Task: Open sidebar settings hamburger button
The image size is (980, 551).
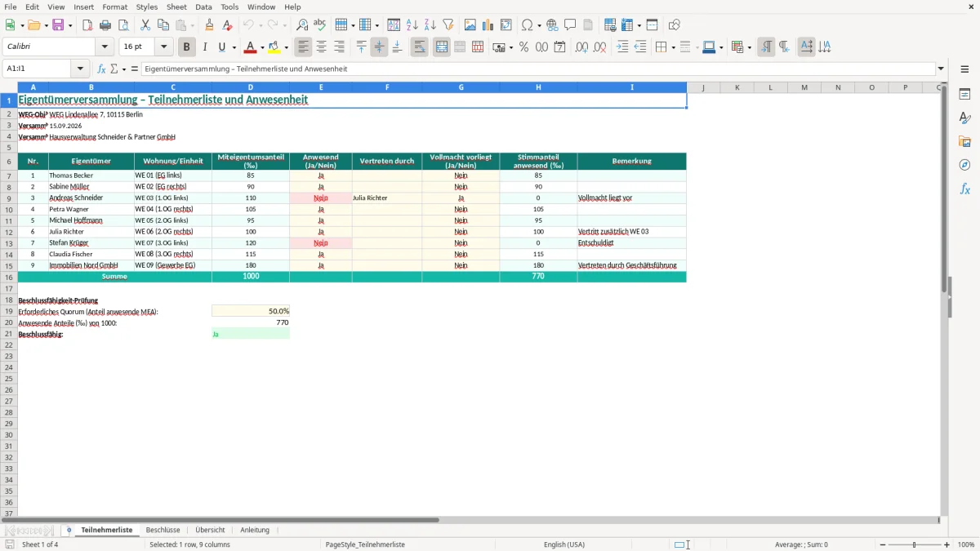Action: point(964,70)
